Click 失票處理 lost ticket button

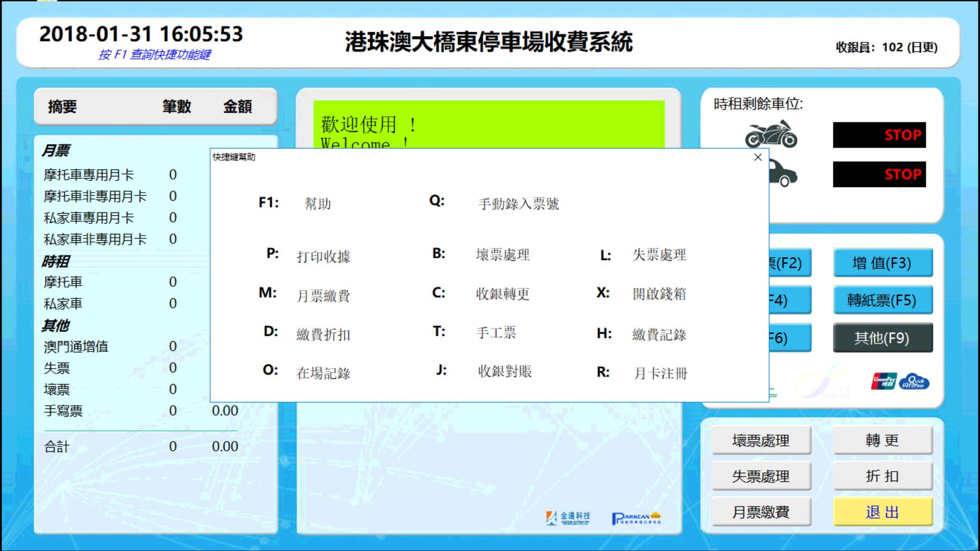[x=761, y=476]
